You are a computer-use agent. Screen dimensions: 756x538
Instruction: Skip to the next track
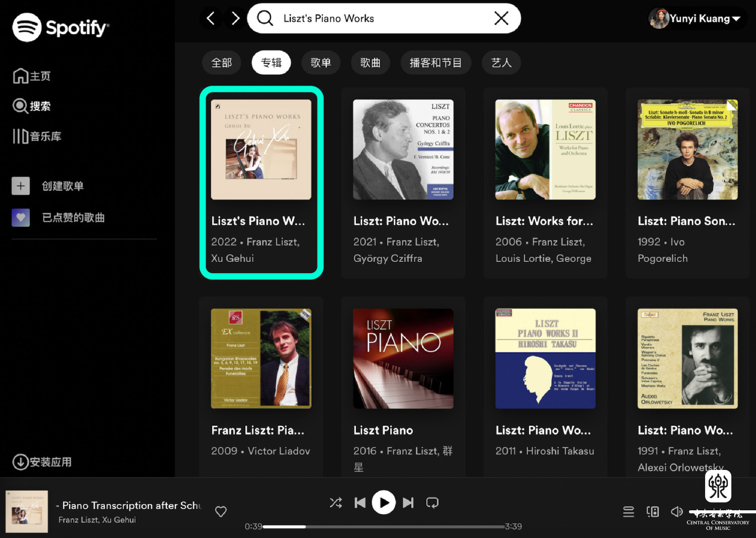pos(408,503)
